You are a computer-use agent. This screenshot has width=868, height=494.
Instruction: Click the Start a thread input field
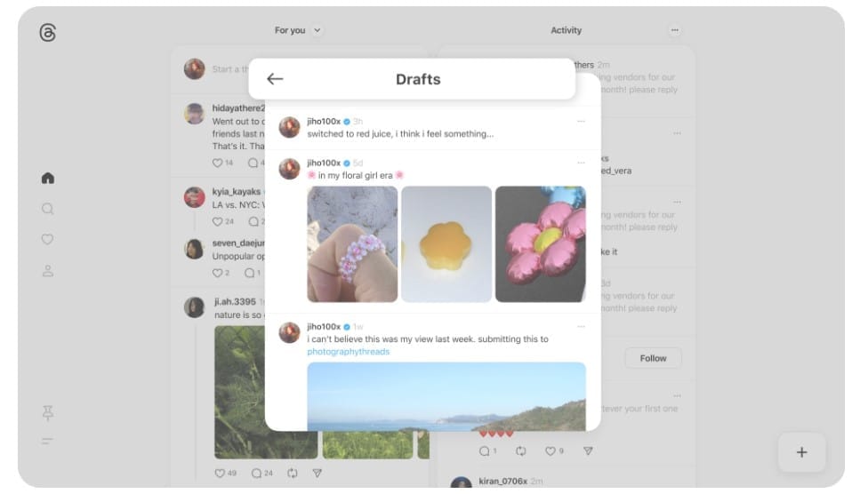tap(230, 69)
